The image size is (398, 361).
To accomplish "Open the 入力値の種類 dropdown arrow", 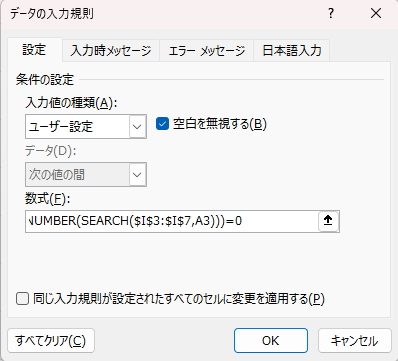I will [137, 127].
